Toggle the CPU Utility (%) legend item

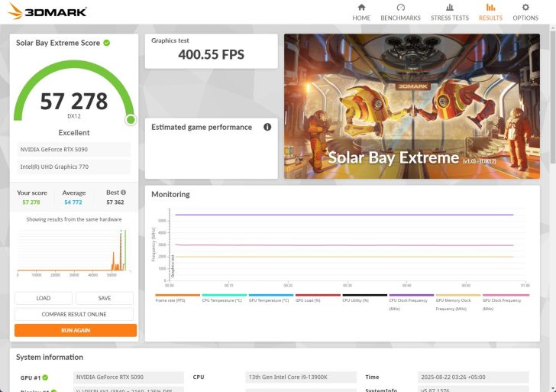tap(364, 298)
